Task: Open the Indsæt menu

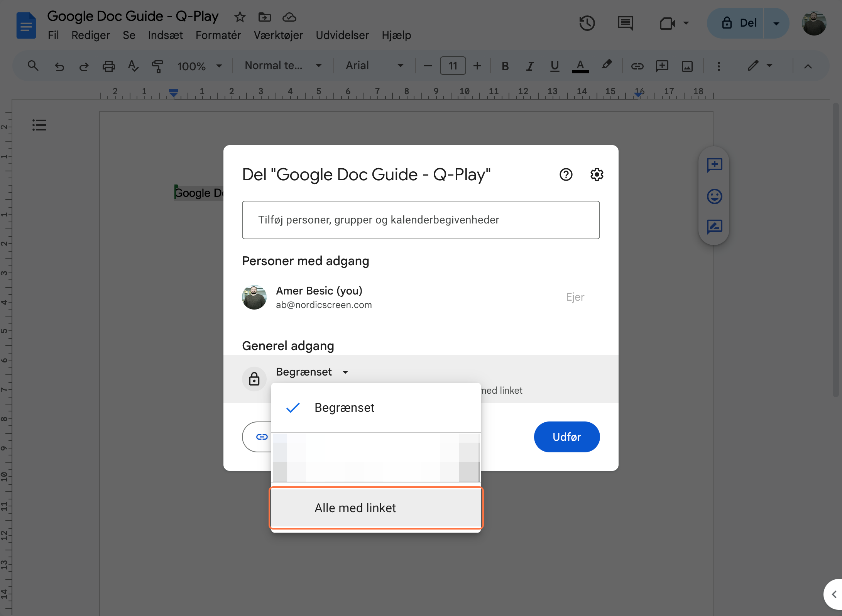Action: [x=165, y=35]
